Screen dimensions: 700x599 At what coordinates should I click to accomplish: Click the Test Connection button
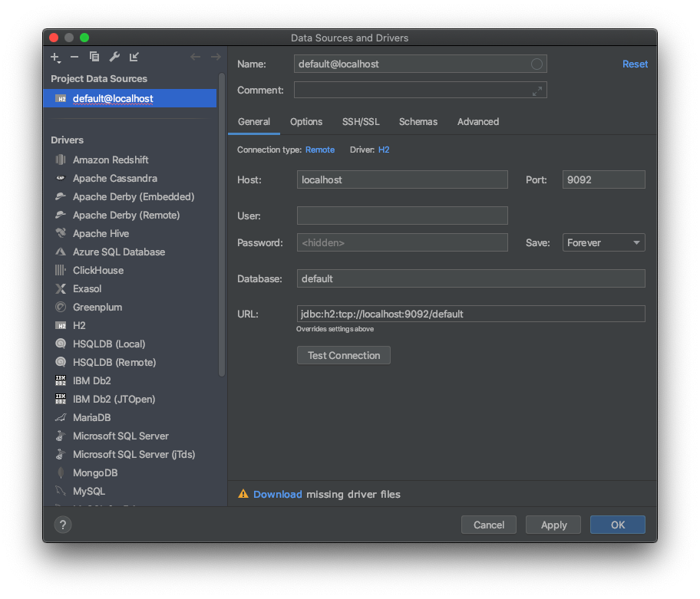(x=344, y=355)
